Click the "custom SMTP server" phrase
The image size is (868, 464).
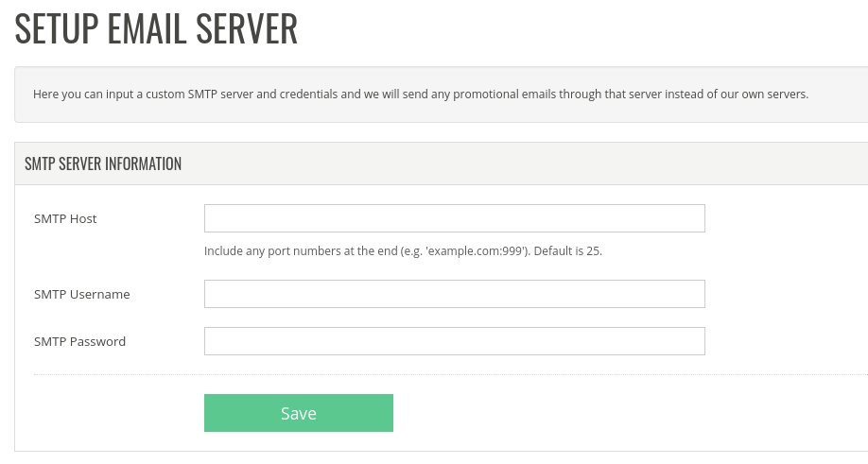225,95
